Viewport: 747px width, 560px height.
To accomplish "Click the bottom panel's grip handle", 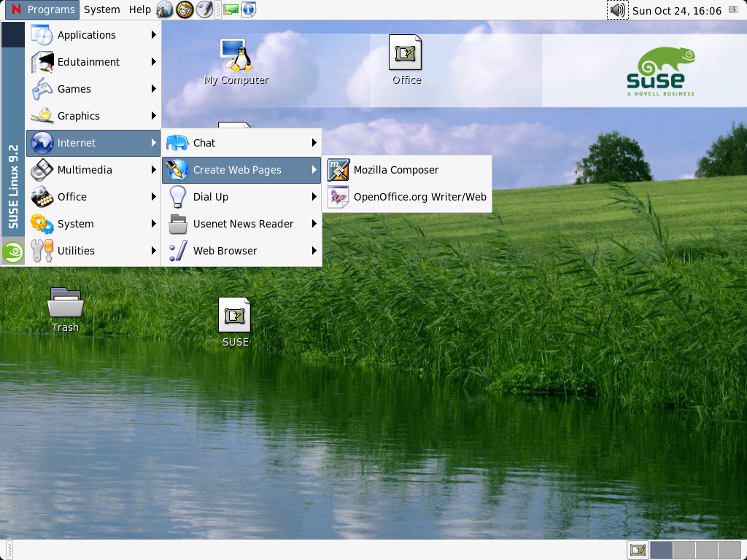I will pos(9,550).
